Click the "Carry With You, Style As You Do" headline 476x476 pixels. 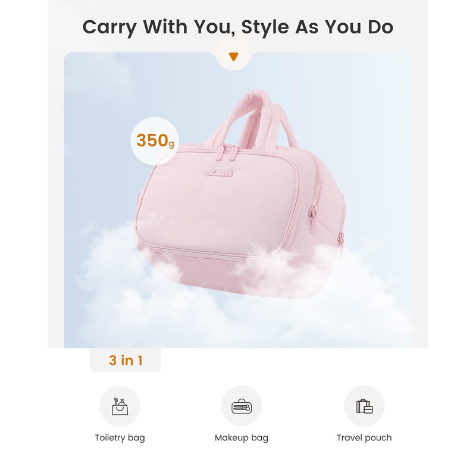point(237,27)
